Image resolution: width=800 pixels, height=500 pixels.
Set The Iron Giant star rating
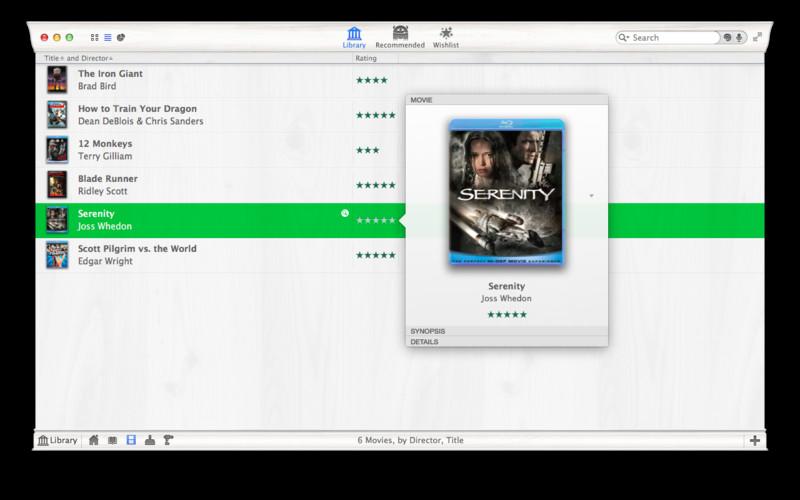(x=371, y=80)
